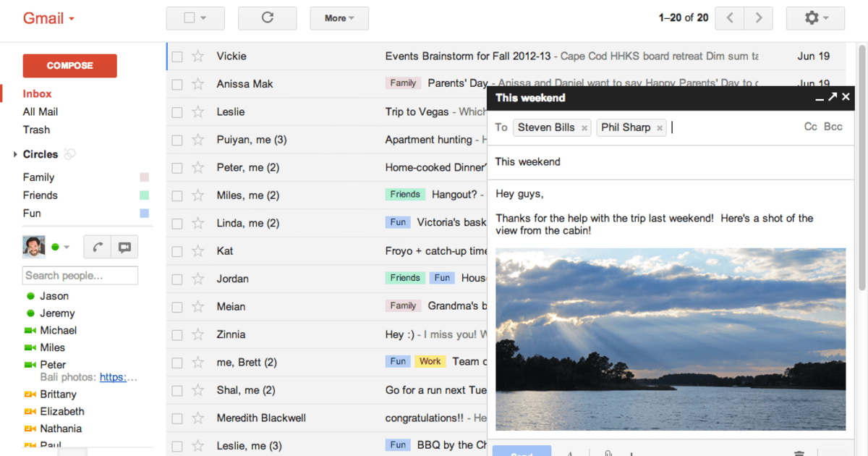868x456 pixels.
Task: Click Michael's green video camera icon
Action: coord(30,330)
